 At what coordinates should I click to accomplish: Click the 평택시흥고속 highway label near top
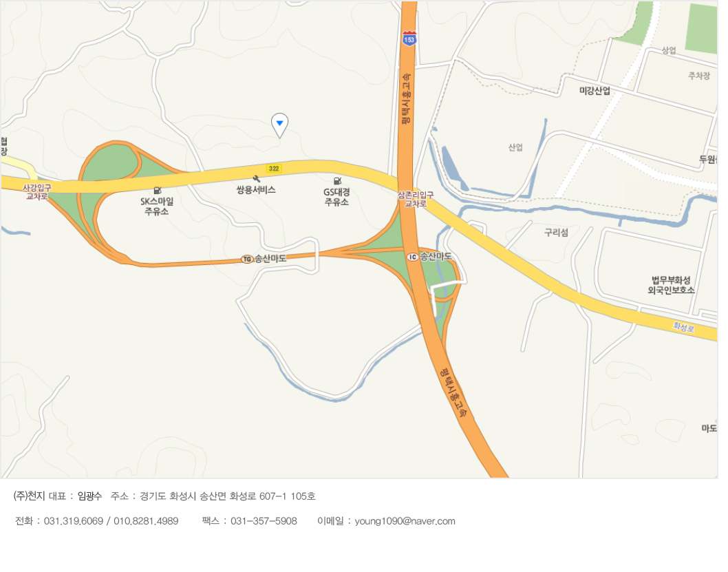click(x=406, y=98)
